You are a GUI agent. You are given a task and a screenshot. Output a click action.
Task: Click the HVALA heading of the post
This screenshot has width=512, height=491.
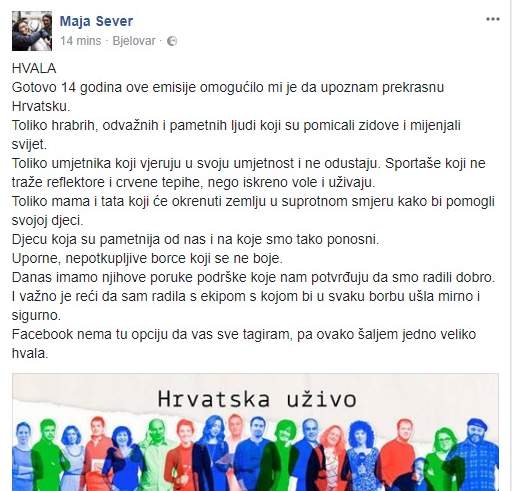tap(34, 68)
